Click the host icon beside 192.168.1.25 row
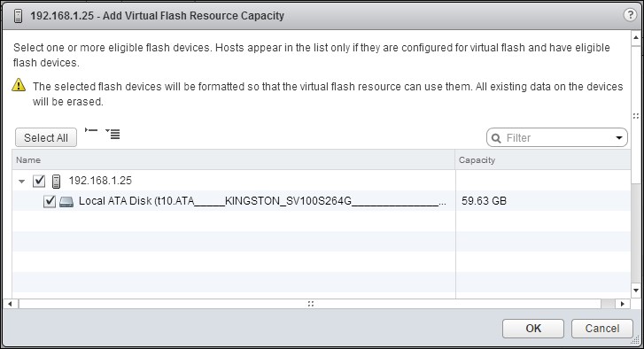Viewport: 644px width, 349px height. coord(57,181)
